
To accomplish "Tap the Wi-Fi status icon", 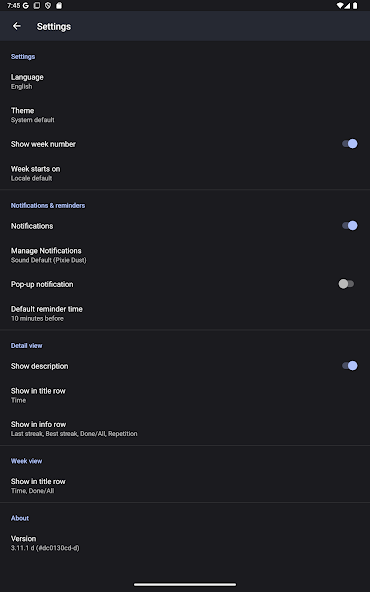I will pos(340,6).
